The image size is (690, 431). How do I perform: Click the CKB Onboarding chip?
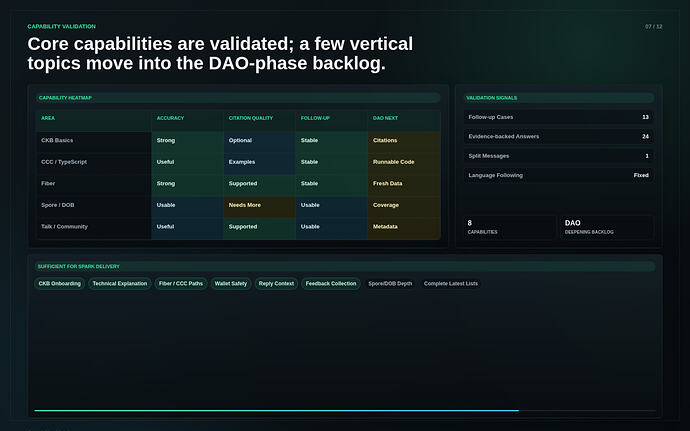59,284
